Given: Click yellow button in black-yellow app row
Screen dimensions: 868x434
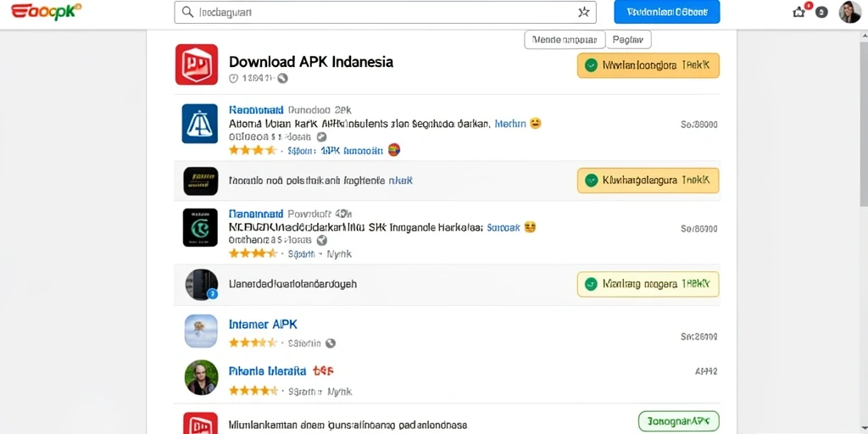Looking at the screenshot, I should click(x=648, y=181).
